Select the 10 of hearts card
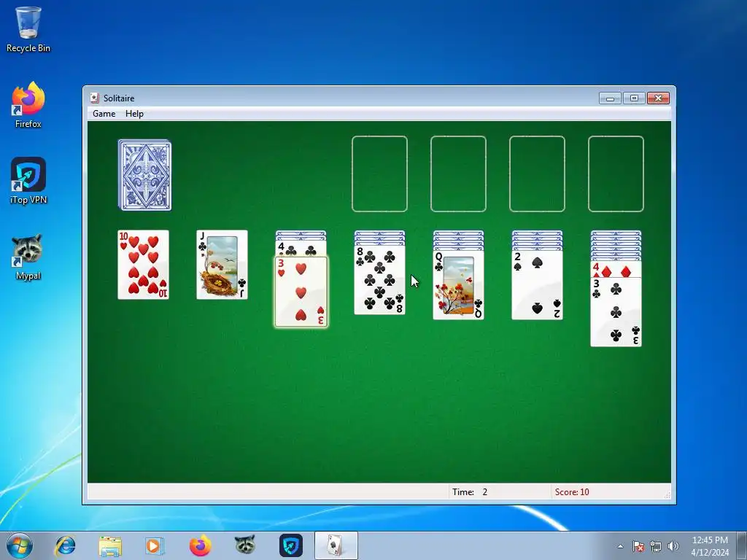The height and width of the screenshot is (560, 747). tap(143, 265)
